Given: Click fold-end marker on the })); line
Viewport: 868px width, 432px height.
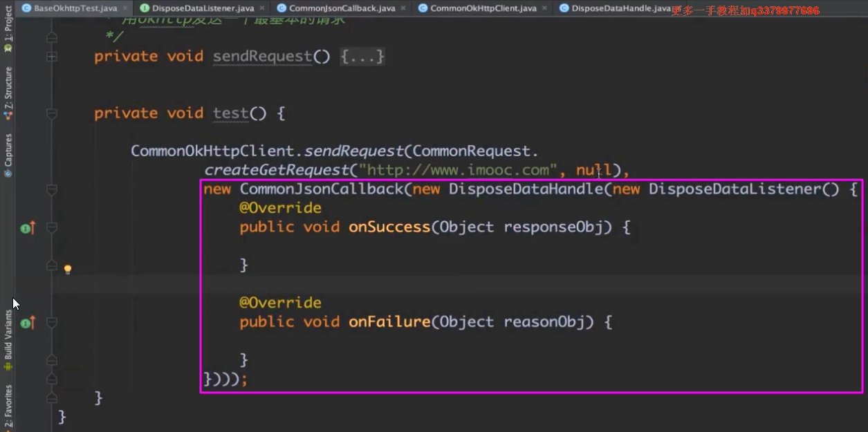Looking at the screenshot, I should coord(52,379).
